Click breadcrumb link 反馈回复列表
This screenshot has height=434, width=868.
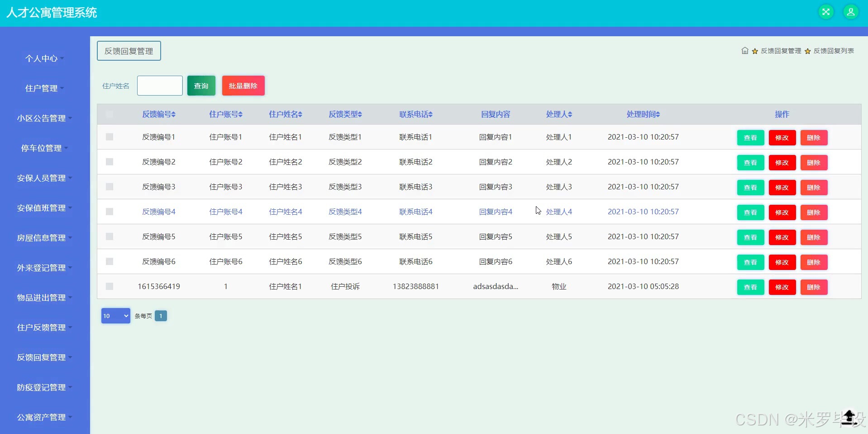pyautogui.click(x=834, y=51)
